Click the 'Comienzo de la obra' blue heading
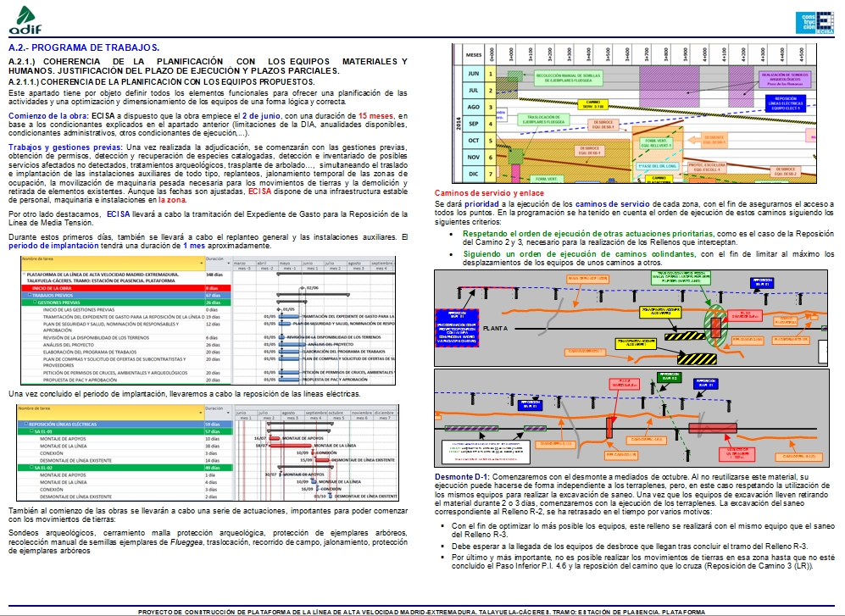The height and width of the screenshot is (616, 845). [x=48, y=116]
